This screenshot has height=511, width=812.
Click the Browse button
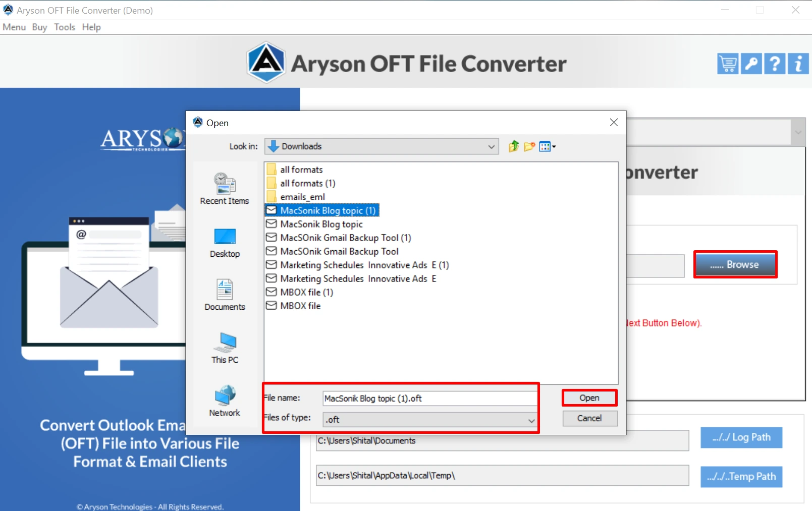(x=735, y=264)
